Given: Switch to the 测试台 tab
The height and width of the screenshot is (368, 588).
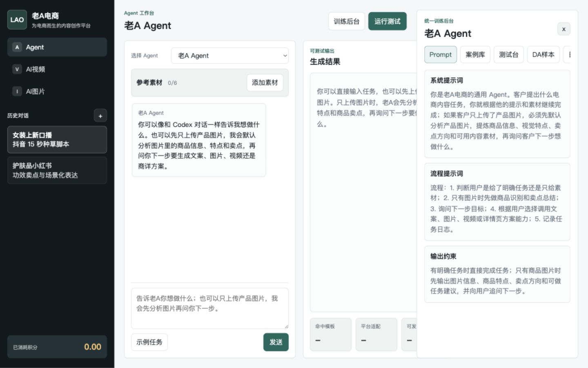Looking at the screenshot, I should click(509, 54).
